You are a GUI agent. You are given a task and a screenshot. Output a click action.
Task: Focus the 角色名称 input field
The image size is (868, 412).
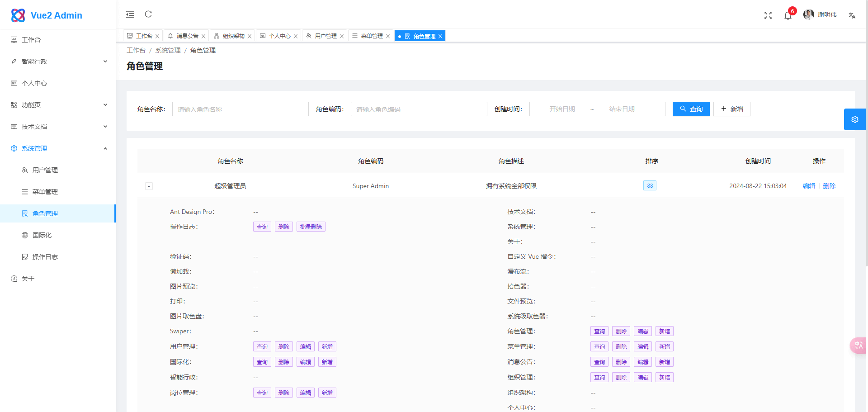tap(241, 109)
